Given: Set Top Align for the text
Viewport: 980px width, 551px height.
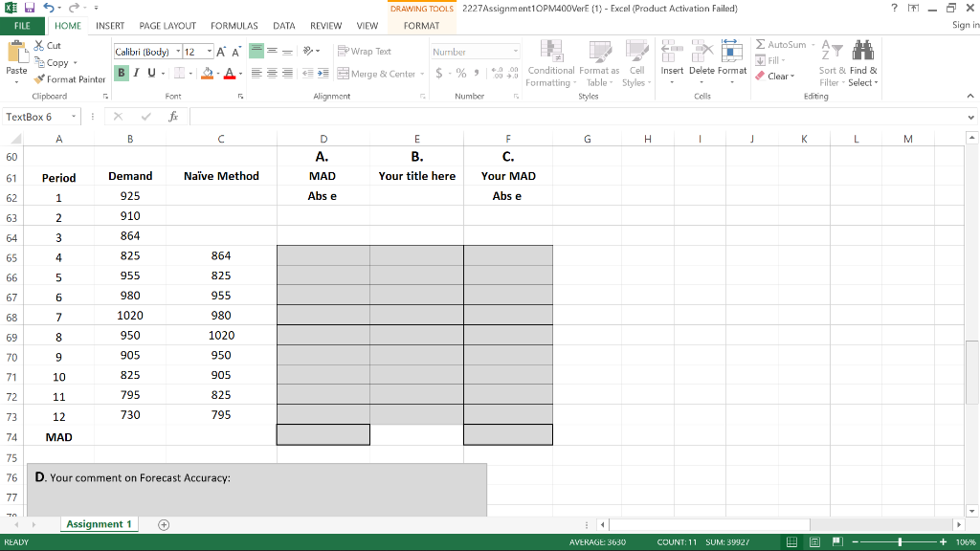Looking at the screenshot, I should coord(256,52).
